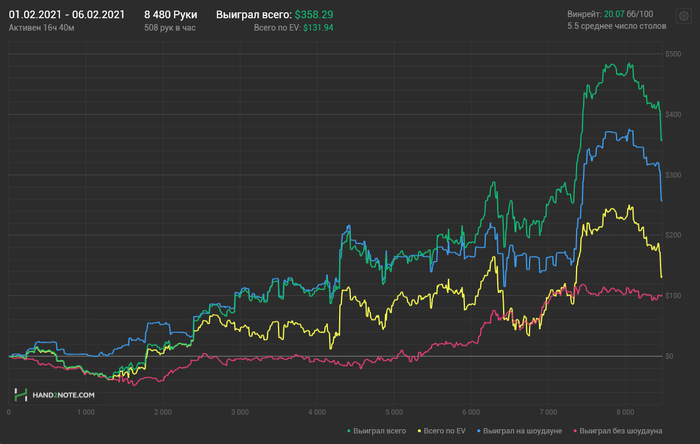Viewport: 700px width, 444px height.
Task: Click the 8 480 Руки hand count
Action: pyautogui.click(x=170, y=16)
